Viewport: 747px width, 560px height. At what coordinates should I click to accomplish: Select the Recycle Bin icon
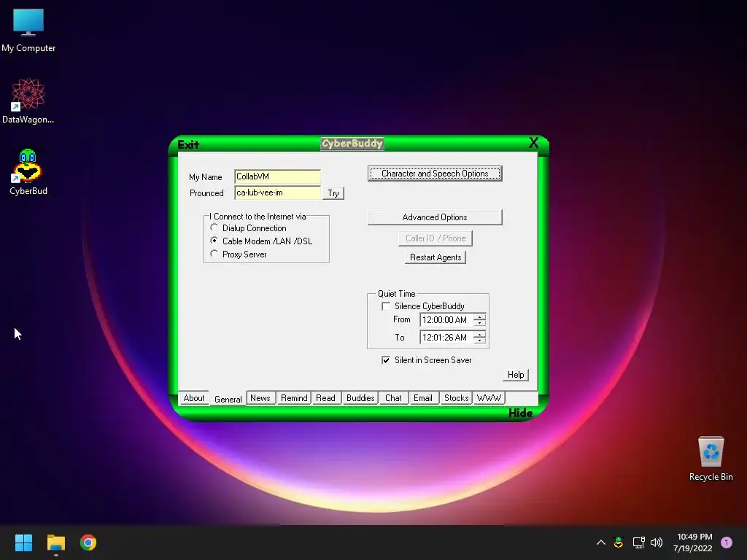click(x=711, y=459)
